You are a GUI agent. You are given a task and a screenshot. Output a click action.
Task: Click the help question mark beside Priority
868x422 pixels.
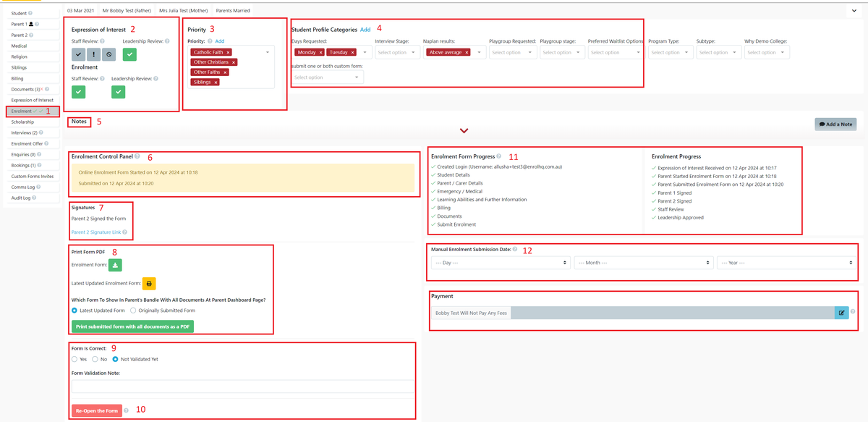point(209,41)
